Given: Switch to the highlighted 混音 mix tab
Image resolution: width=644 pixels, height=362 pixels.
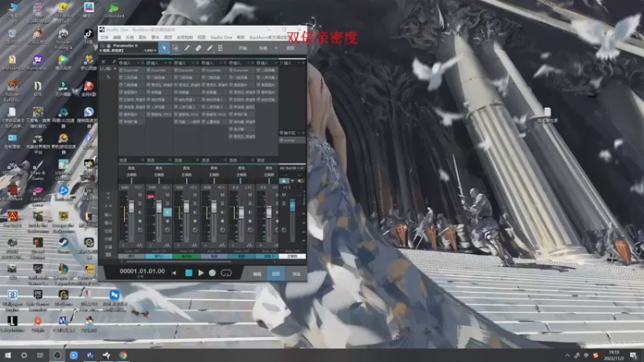Looking at the screenshot, I should click(276, 274).
